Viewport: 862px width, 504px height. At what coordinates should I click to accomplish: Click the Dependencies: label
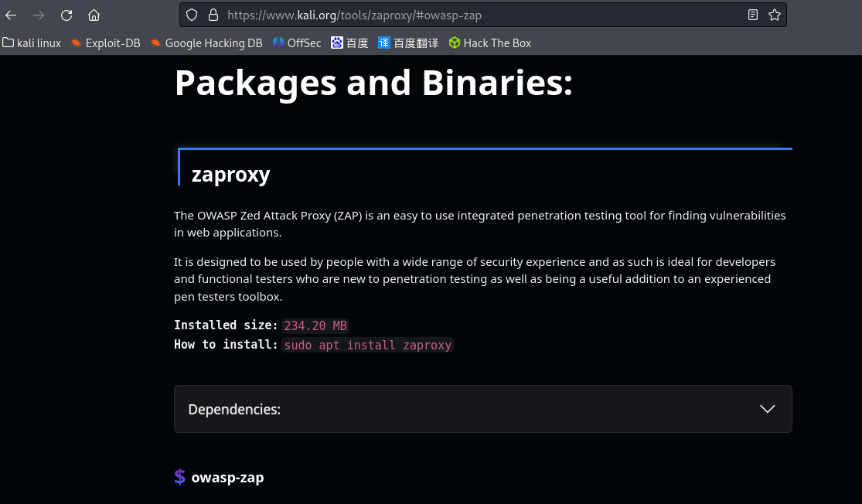click(234, 410)
